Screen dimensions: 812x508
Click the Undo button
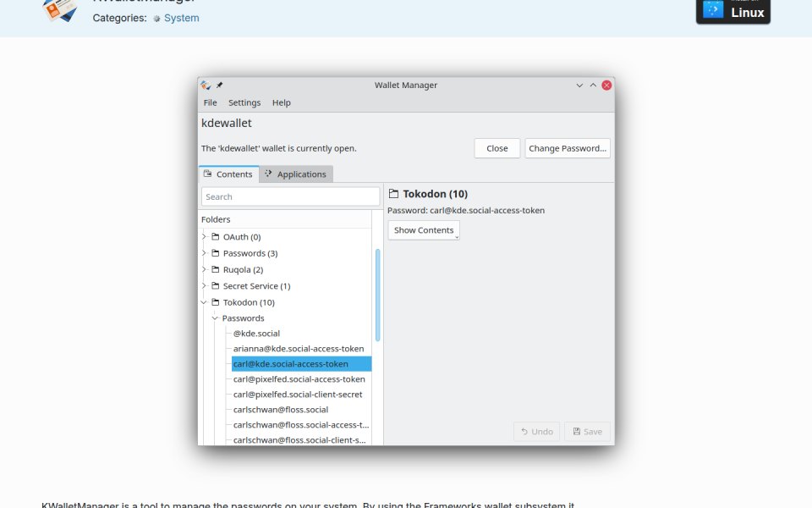[x=536, y=431]
